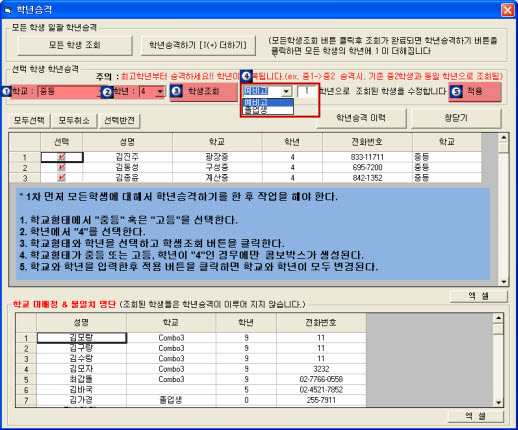The image size is (518, 430).
Task: Click the numbered step 2 marker icon
Action: 107,92
